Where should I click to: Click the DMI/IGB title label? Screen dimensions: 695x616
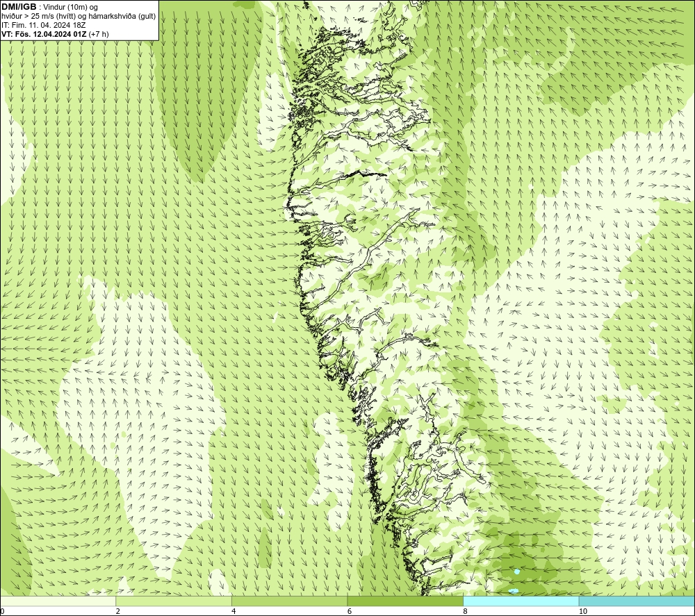coord(19,7)
